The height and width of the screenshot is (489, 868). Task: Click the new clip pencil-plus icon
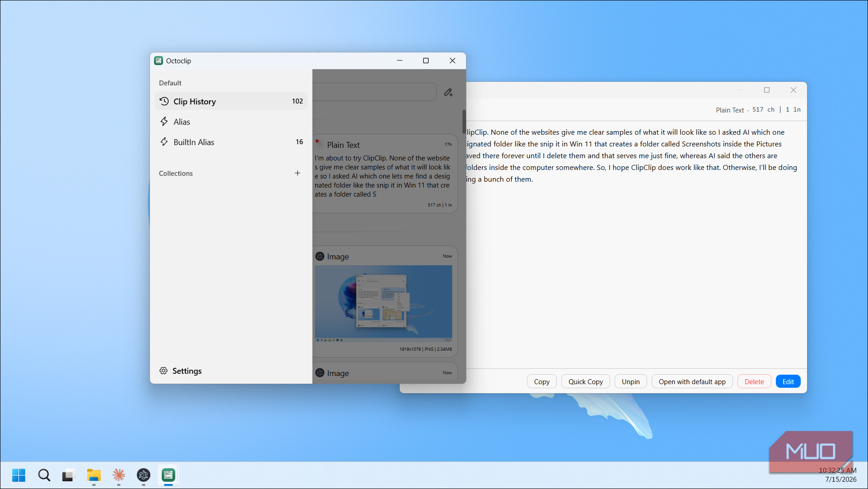[448, 92]
